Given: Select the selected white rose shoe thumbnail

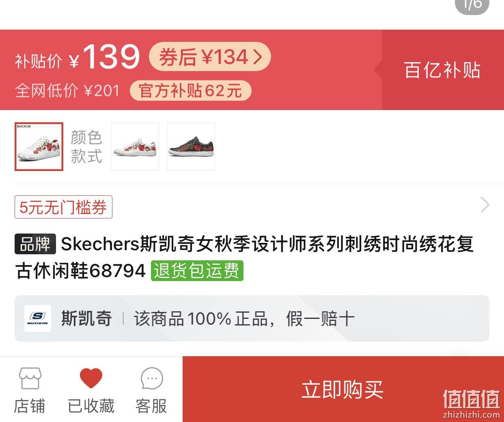Looking at the screenshot, I should point(39,147).
